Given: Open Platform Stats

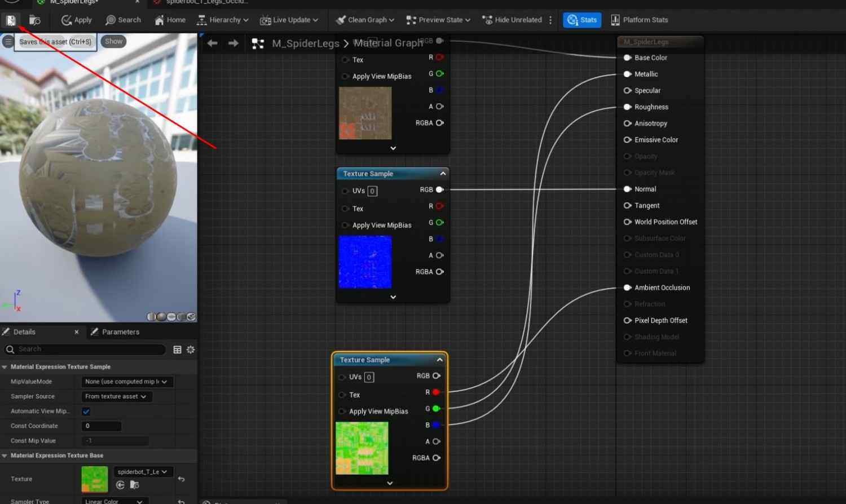Looking at the screenshot, I should [x=640, y=20].
